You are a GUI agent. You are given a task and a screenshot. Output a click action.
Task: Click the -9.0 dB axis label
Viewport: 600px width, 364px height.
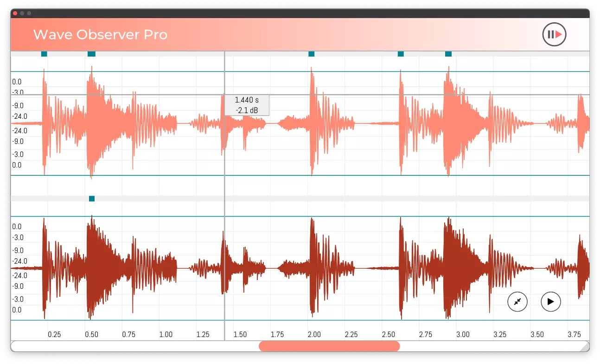16,105
